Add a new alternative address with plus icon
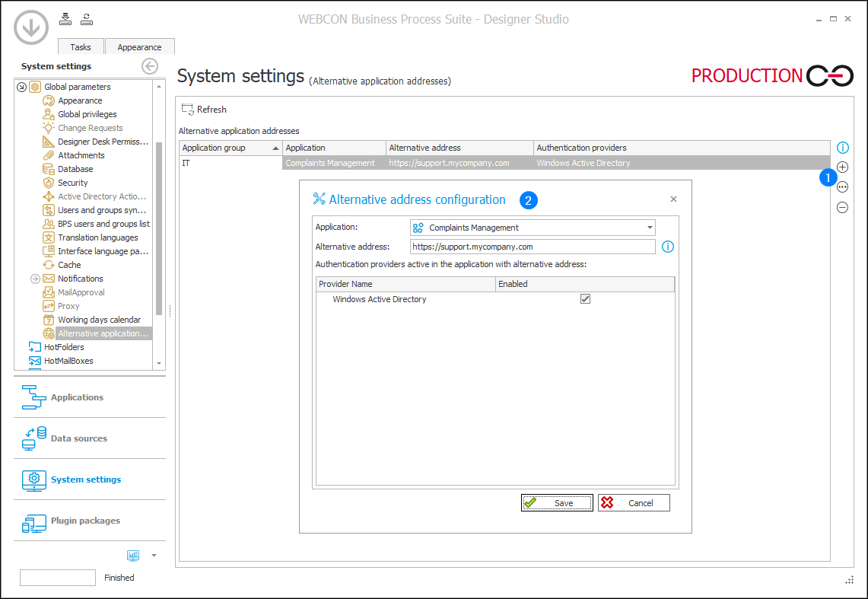The height and width of the screenshot is (599, 868). 843,167
